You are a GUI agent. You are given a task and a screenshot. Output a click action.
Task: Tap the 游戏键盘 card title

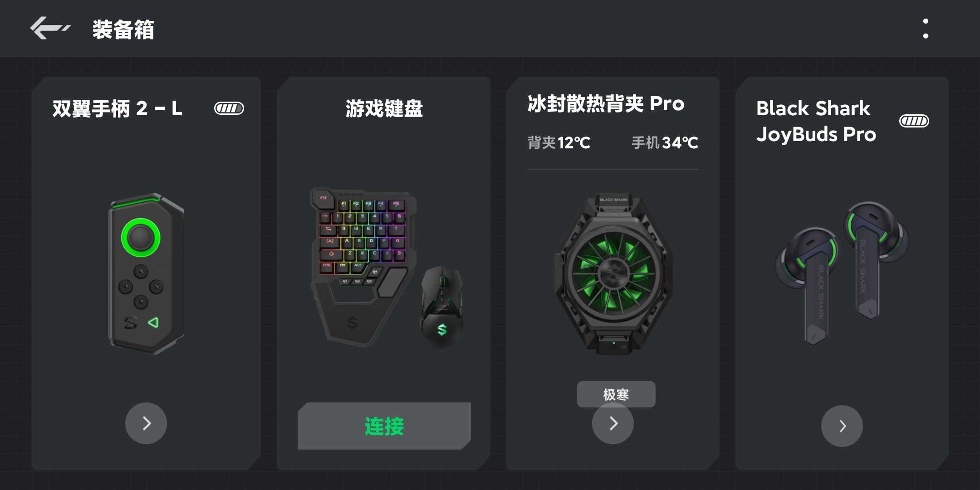(x=384, y=108)
